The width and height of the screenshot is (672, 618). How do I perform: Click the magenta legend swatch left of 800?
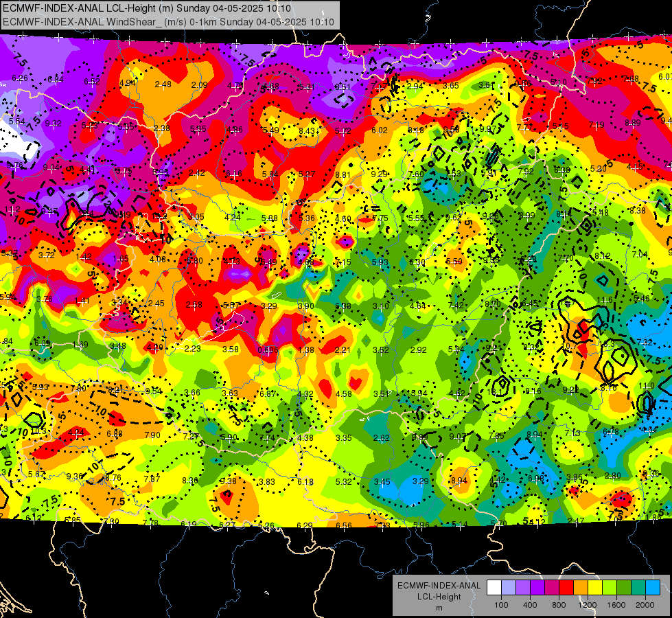click(552, 588)
